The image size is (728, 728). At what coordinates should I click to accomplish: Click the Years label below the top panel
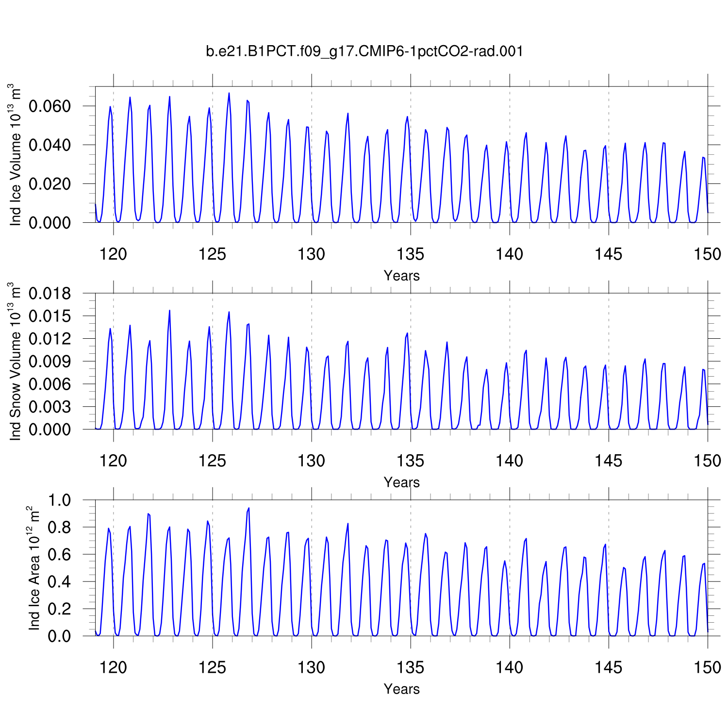pyautogui.click(x=401, y=276)
